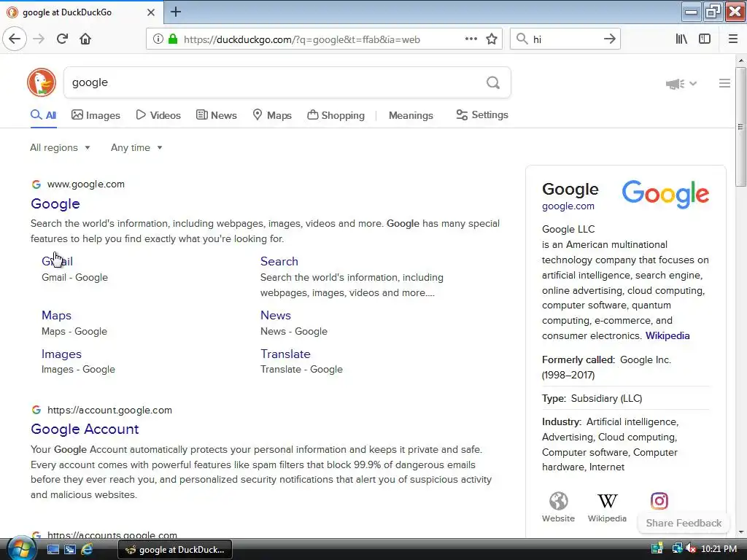Open the Gmail sitelink
747x560 pixels.
tap(57, 262)
